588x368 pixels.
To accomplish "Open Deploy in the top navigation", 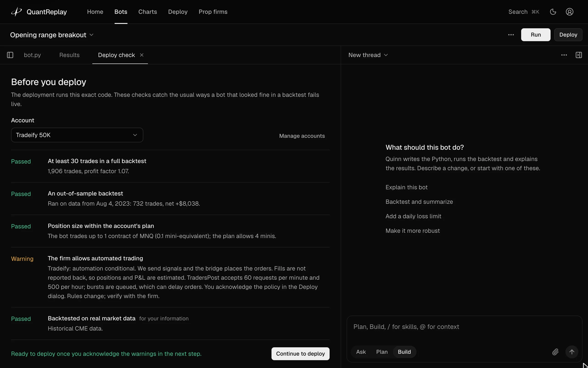I will pos(178,12).
